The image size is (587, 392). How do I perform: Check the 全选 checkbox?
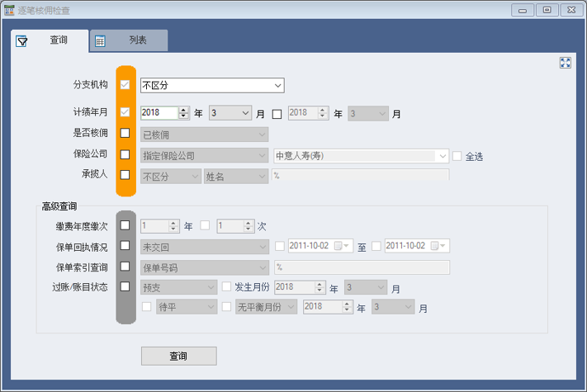click(457, 155)
